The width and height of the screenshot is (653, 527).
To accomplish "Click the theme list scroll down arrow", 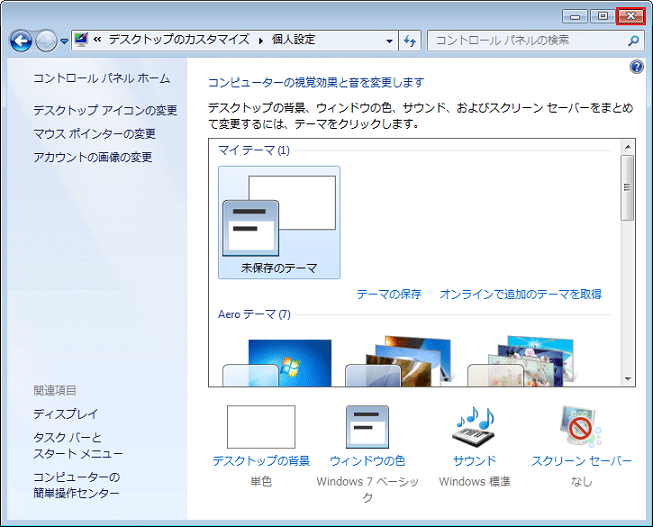I will 628,379.
